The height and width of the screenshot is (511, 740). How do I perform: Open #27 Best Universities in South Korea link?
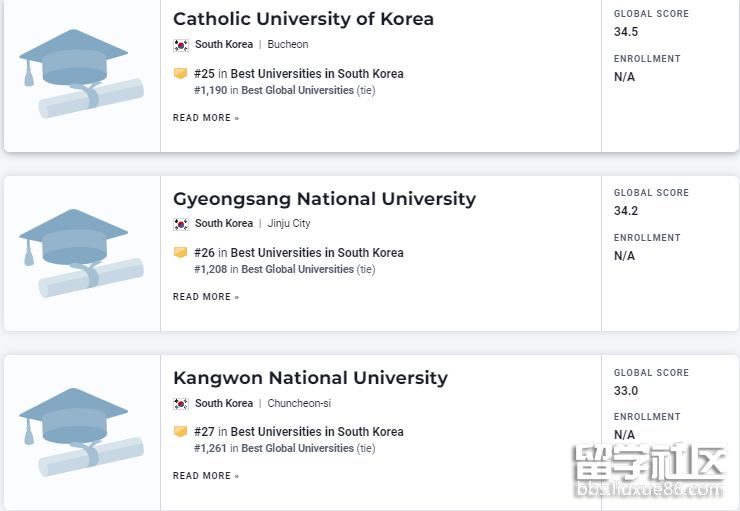pyautogui.click(x=316, y=432)
